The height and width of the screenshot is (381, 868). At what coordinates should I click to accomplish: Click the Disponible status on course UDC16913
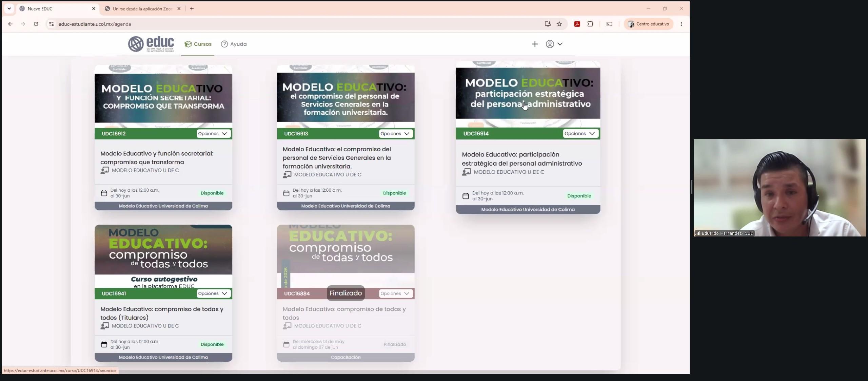394,193
